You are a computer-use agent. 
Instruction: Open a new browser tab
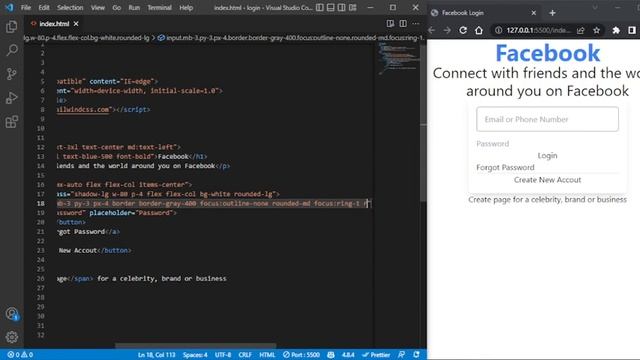[552, 13]
